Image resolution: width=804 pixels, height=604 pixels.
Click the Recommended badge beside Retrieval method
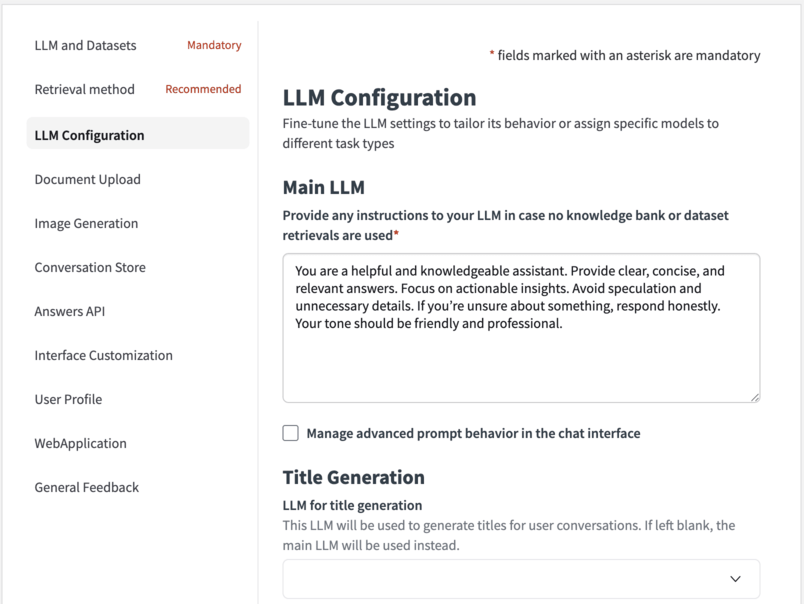(203, 89)
